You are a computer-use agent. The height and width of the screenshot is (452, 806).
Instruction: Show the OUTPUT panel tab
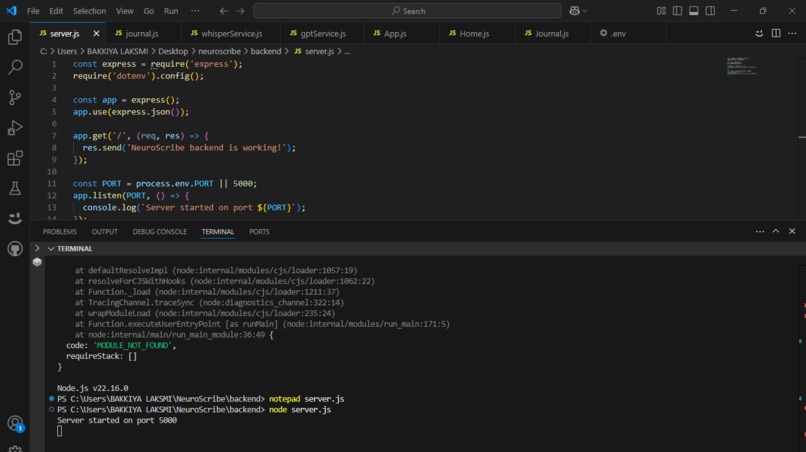104,232
